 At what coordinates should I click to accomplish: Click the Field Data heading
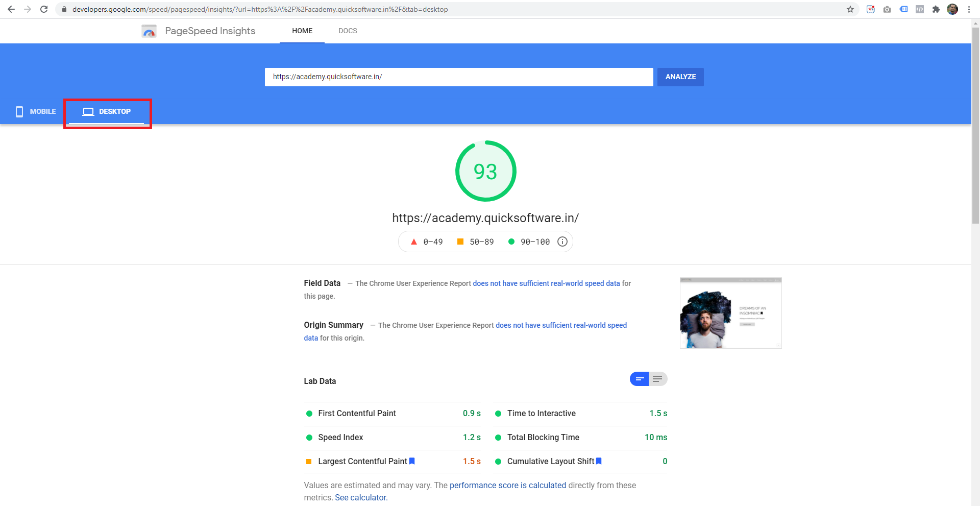(322, 283)
